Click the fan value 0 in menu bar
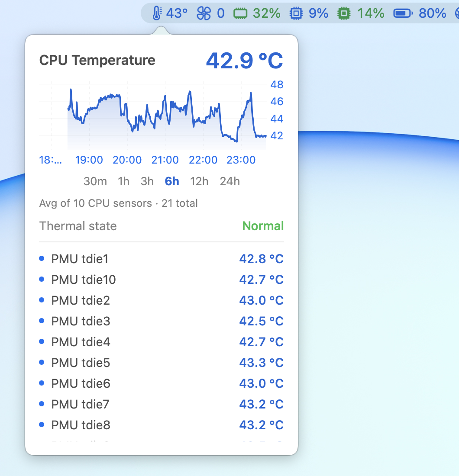The image size is (459, 476). 221,13
